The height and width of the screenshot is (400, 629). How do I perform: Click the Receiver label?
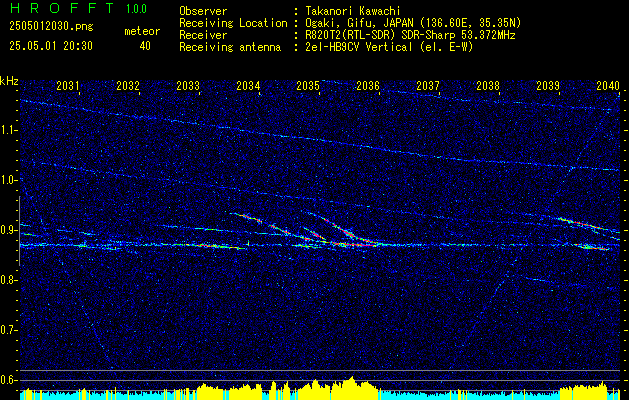[203, 35]
